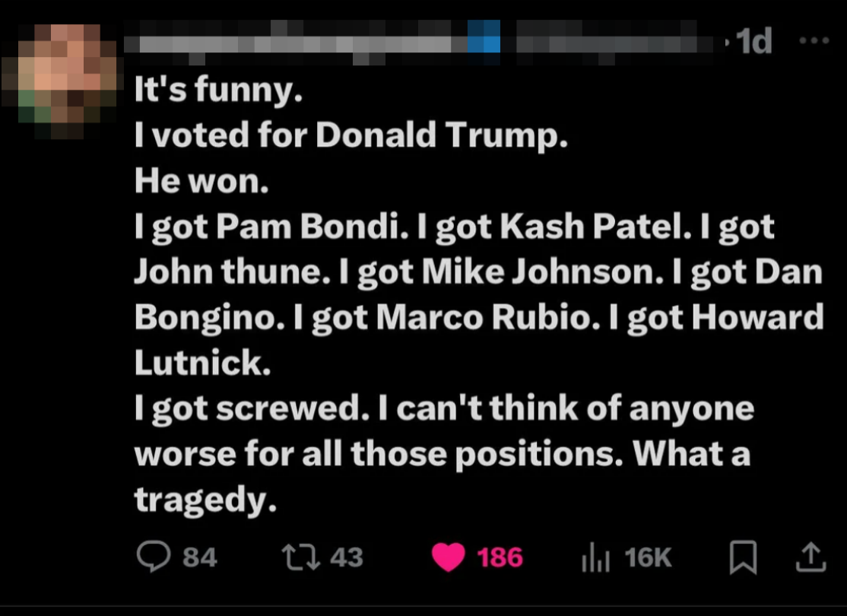
Task: Unlike the post via the pink heart
Action: click(449, 558)
